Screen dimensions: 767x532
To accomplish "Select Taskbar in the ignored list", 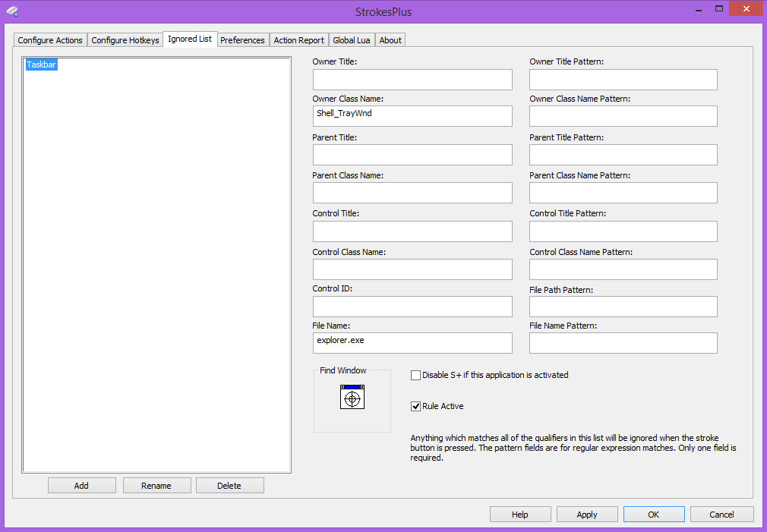I will point(42,65).
